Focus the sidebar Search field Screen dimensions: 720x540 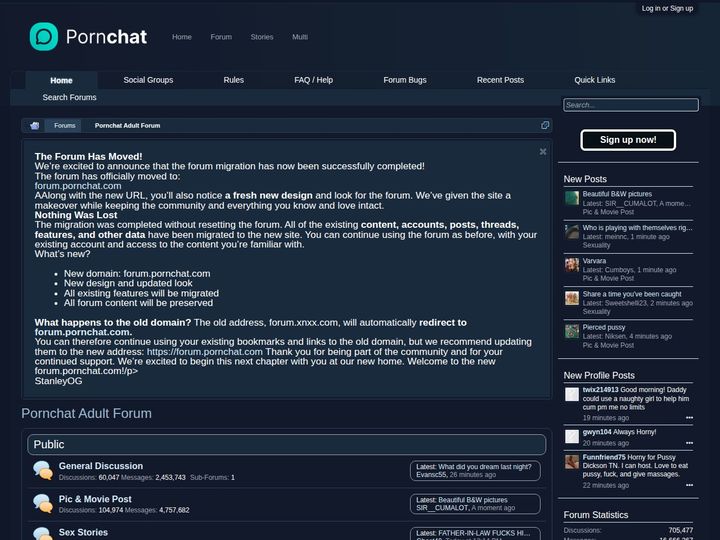[631, 105]
